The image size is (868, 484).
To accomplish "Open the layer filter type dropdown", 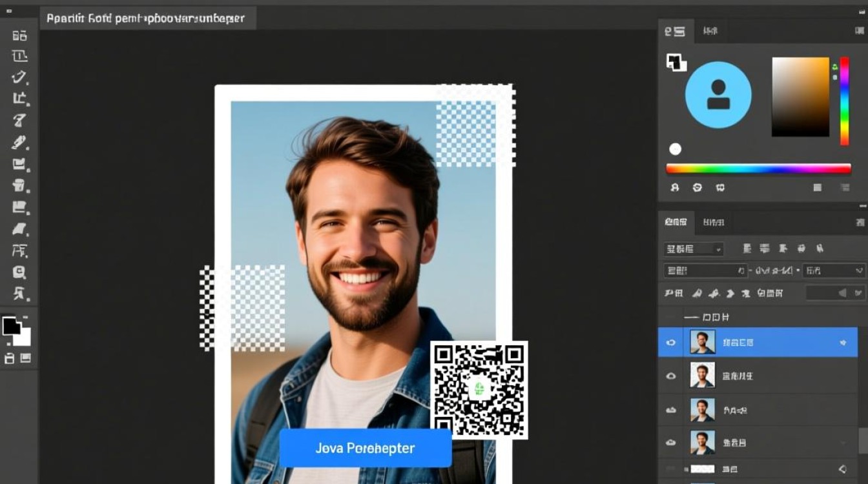I will click(694, 249).
